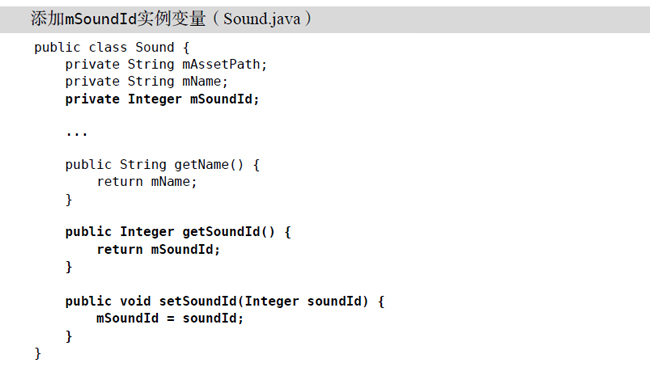The height and width of the screenshot is (366, 650).
Task: Click the word 'Integer' in the mSoundId declaration
Action: pos(155,99)
